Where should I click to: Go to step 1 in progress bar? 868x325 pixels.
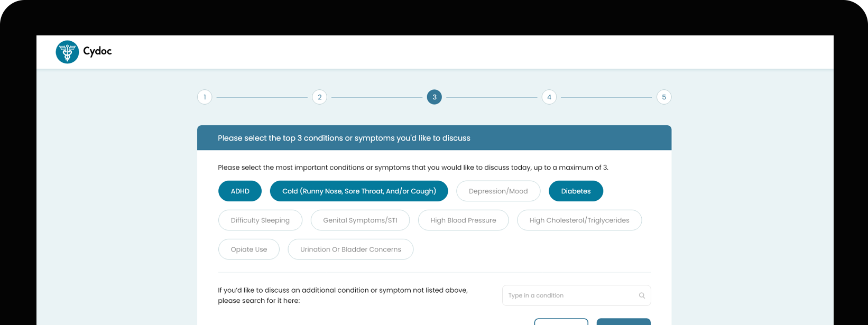(x=205, y=97)
